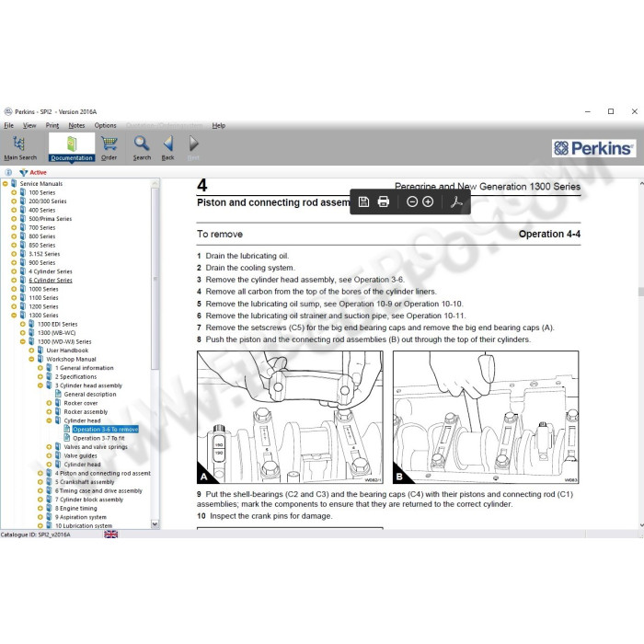This screenshot has height=644, width=644.
Task: Select 4 Cylinder Series tree entry
Action: tap(50, 271)
